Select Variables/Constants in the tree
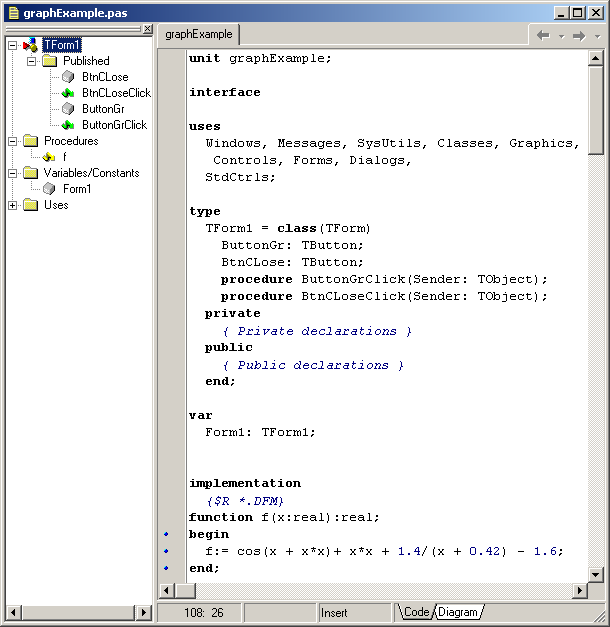This screenshot has height=627, width=610. [92, 173]
